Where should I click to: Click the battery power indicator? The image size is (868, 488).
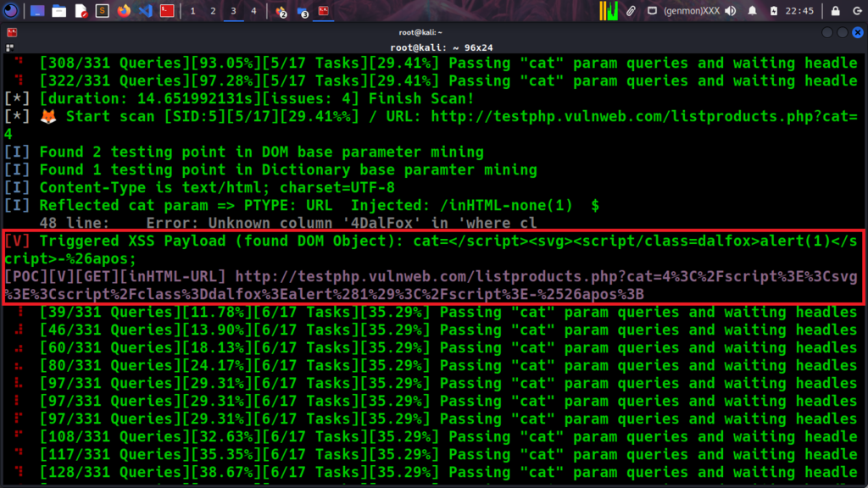(773, 11)
